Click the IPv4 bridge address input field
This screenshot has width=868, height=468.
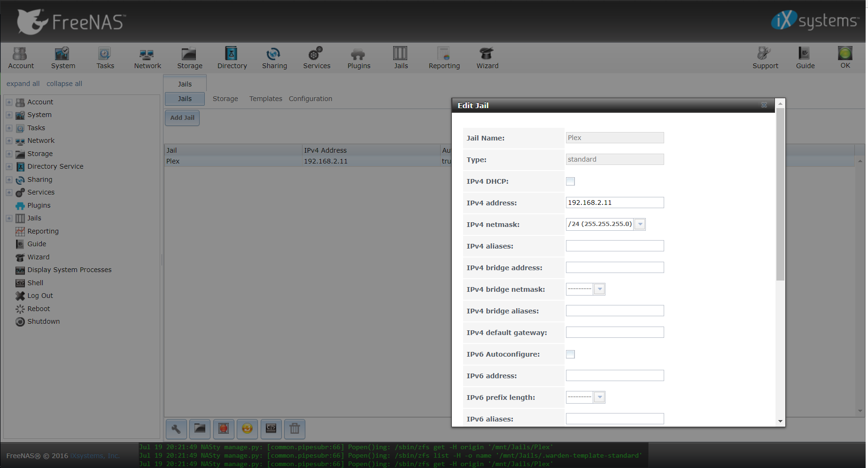click(614, 267)
